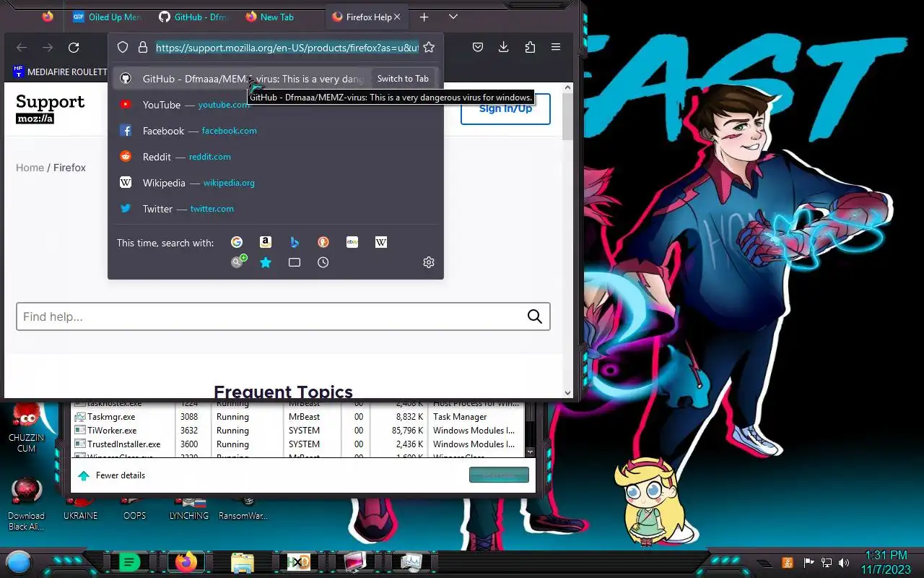Select the RansomWar desktop icon
The width and height of the screenshot is (924, 578).
coord(243,509)
